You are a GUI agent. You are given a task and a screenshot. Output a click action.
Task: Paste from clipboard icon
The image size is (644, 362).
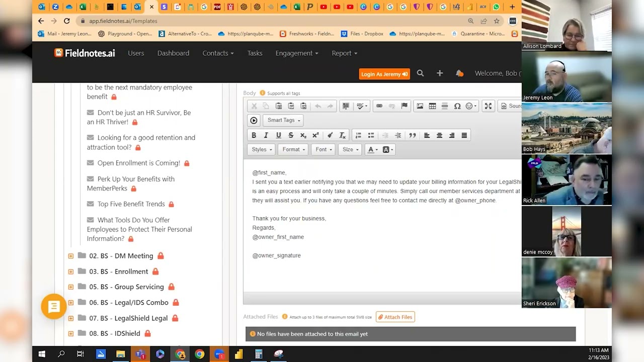(279, 106)
